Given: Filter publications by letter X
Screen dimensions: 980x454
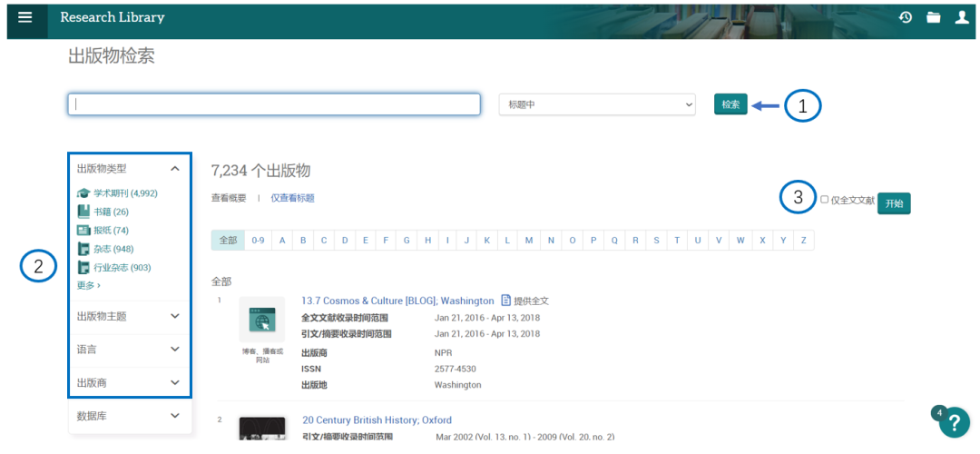Looking at the screenshot, I should [x=762, y=240].
